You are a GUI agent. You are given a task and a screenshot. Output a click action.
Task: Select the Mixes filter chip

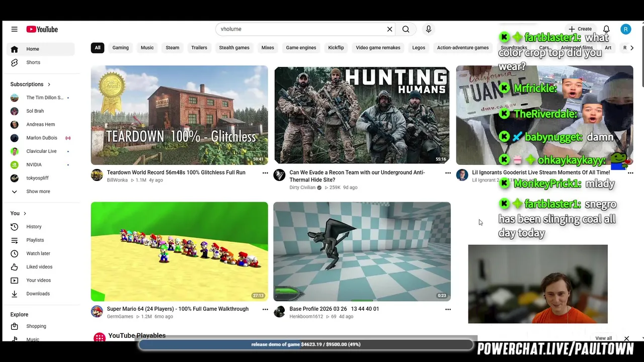click(x=268, y=48)
